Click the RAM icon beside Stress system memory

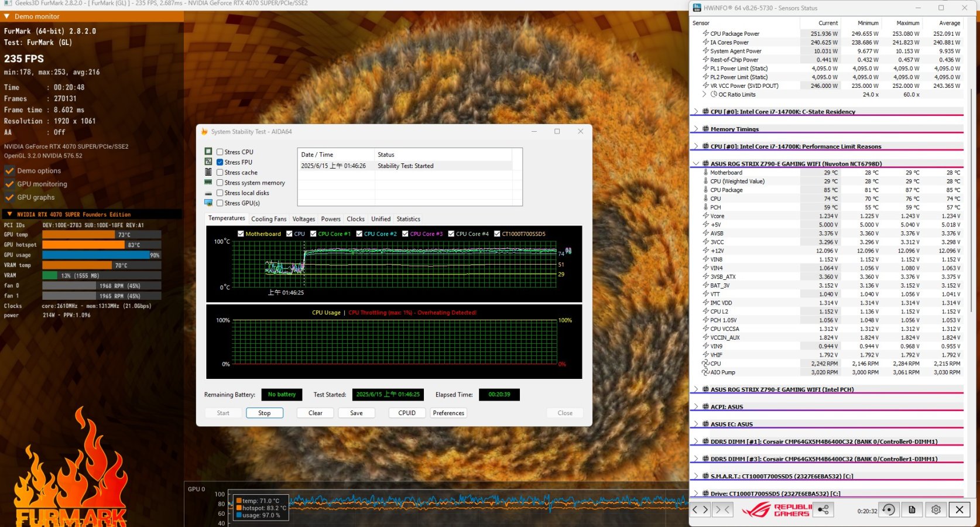click(208, 182)
